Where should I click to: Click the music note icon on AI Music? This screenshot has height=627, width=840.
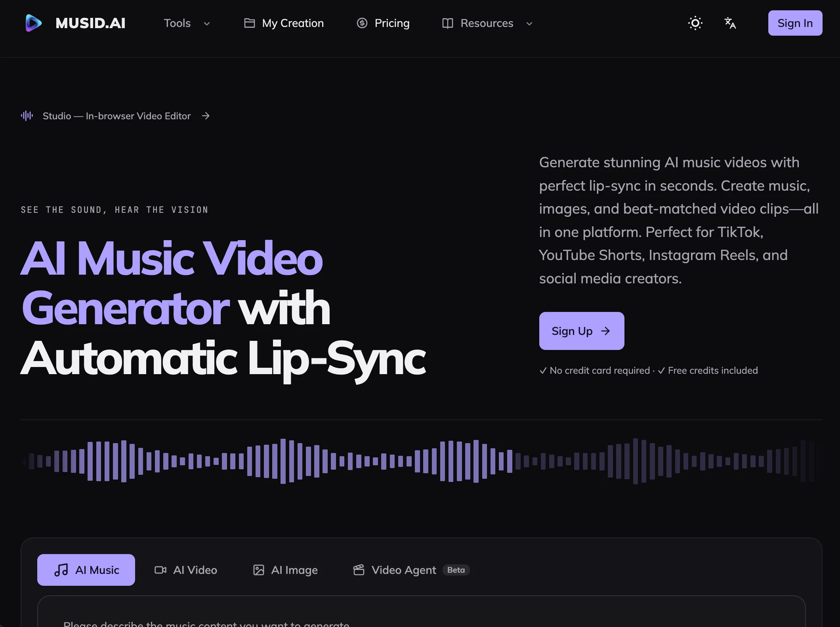pos(61,570)
